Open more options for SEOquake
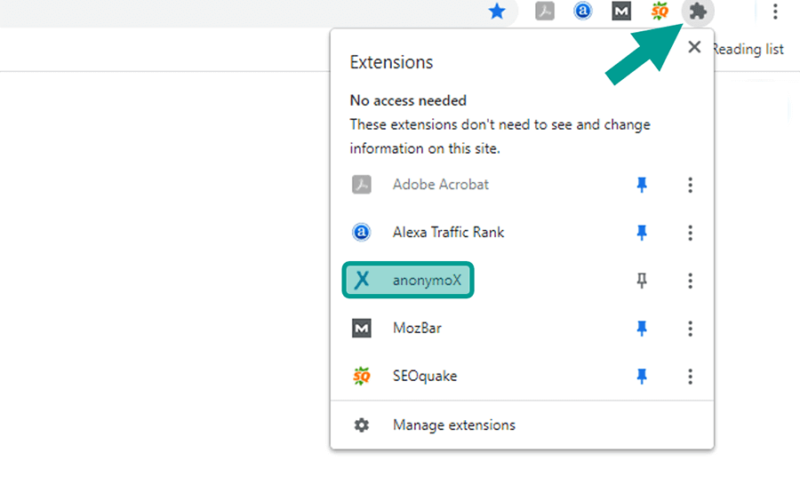800x500 pixels. (690, 376)
